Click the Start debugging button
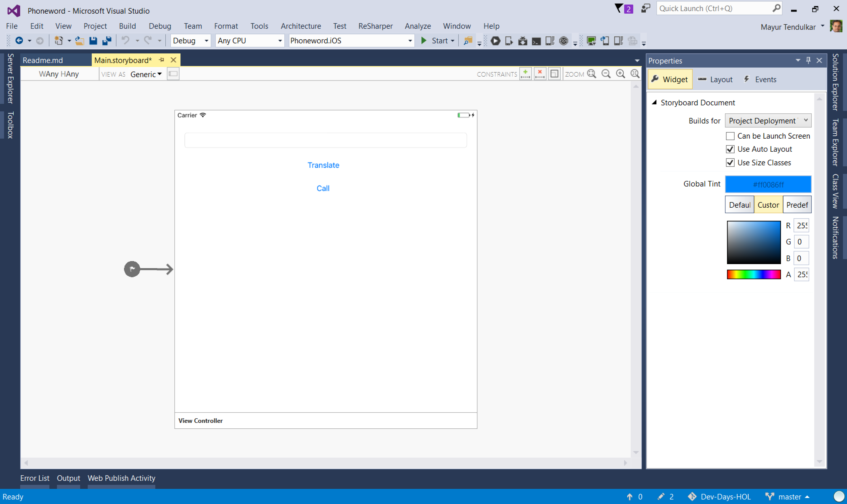 tap(435, 41)
